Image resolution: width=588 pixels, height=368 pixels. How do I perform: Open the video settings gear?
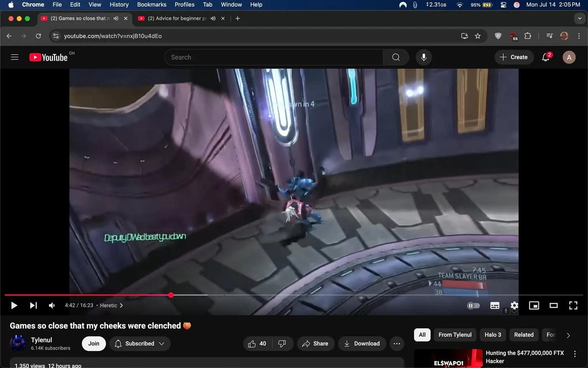514,306
